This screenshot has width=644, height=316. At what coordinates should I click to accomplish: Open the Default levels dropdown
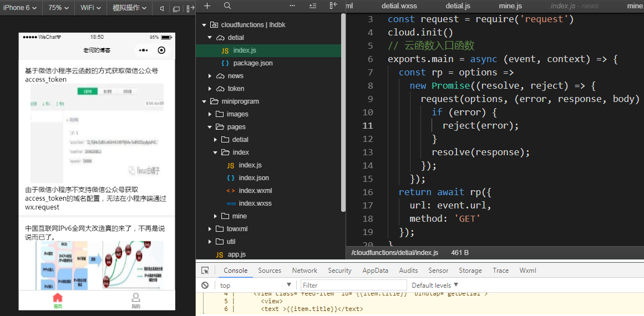coord(435,285)
